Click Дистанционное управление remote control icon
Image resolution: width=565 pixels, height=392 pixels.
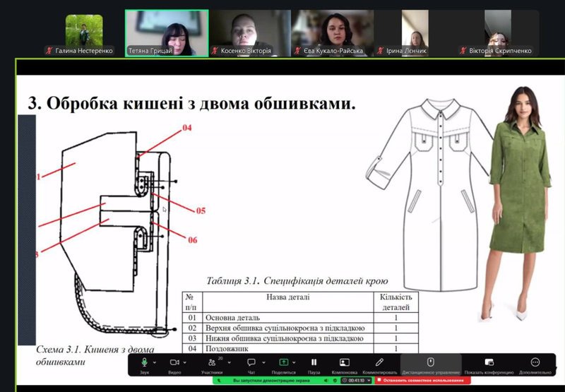coord(431,362)
